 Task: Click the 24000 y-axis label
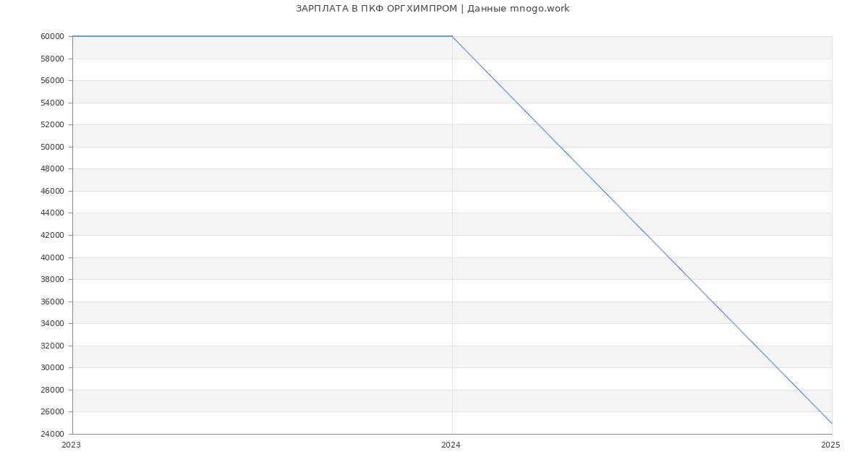click(54, 434)
